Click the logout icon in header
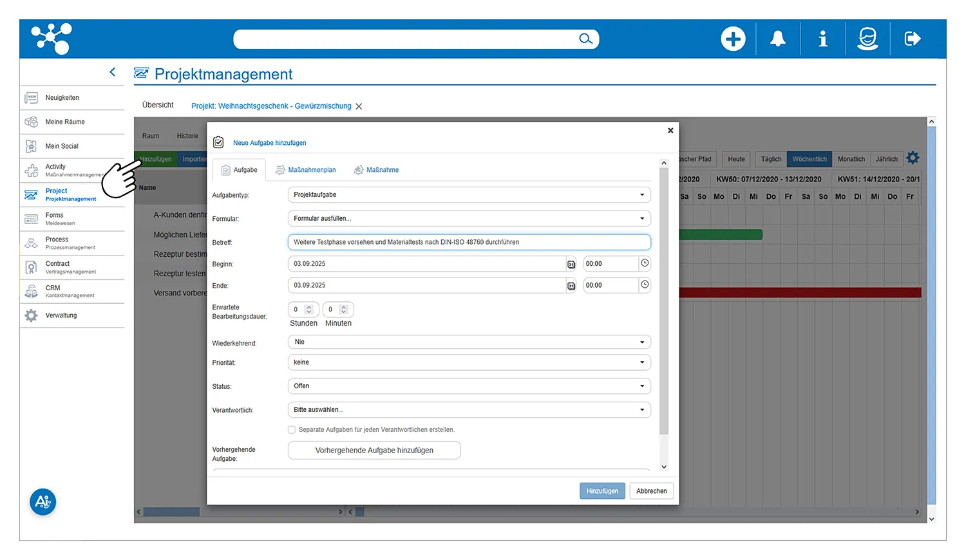 (x=913, y=39)
